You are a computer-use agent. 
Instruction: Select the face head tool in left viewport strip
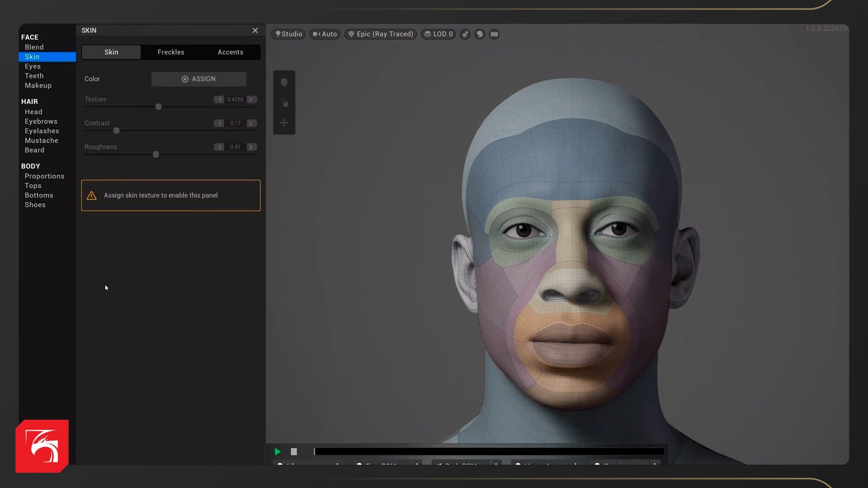pyautogui.click(x=284, y=82)
